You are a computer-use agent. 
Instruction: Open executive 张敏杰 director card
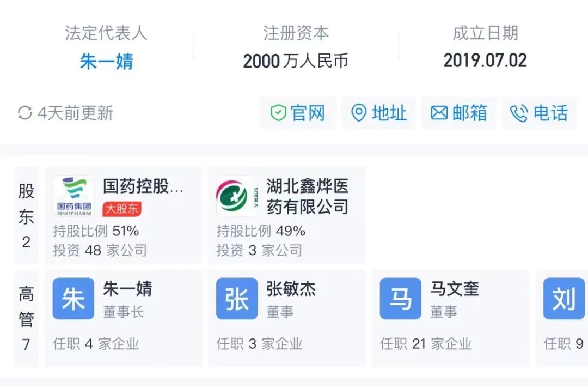(x=287, y=318)
